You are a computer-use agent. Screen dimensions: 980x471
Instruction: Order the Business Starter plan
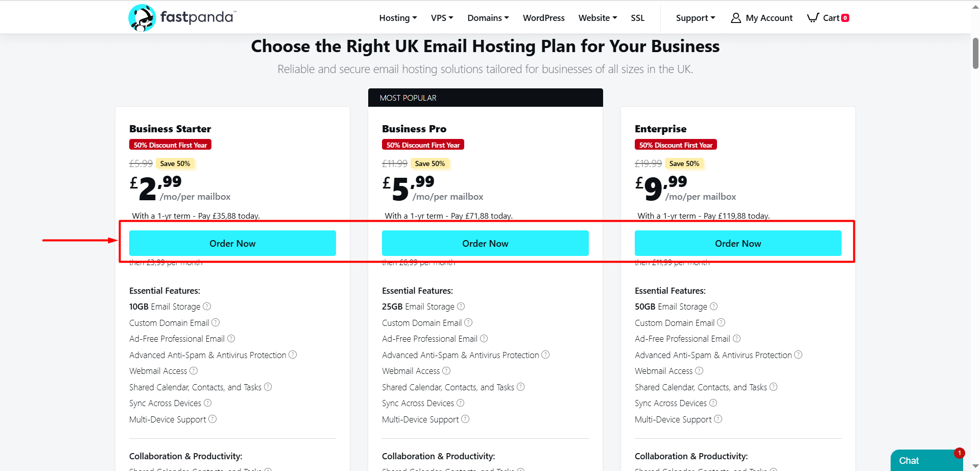(x=232, y=243)
